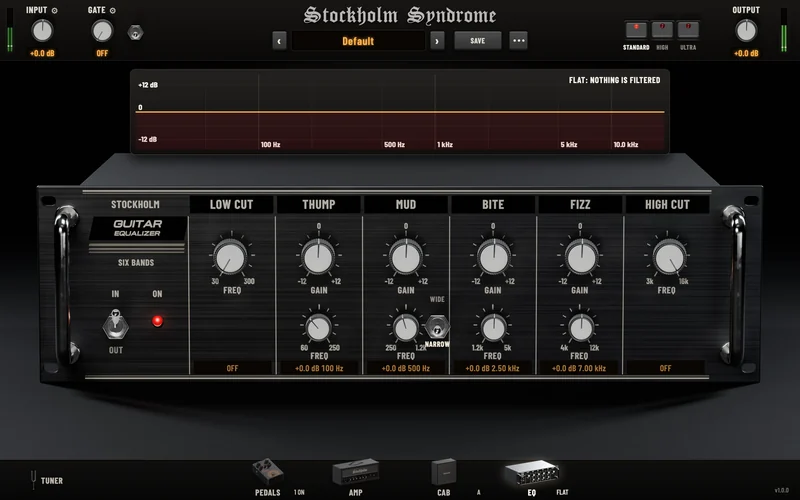Click the Gate threshold knob
This screenshot has height=500, width=800.
tap(102, 31)
